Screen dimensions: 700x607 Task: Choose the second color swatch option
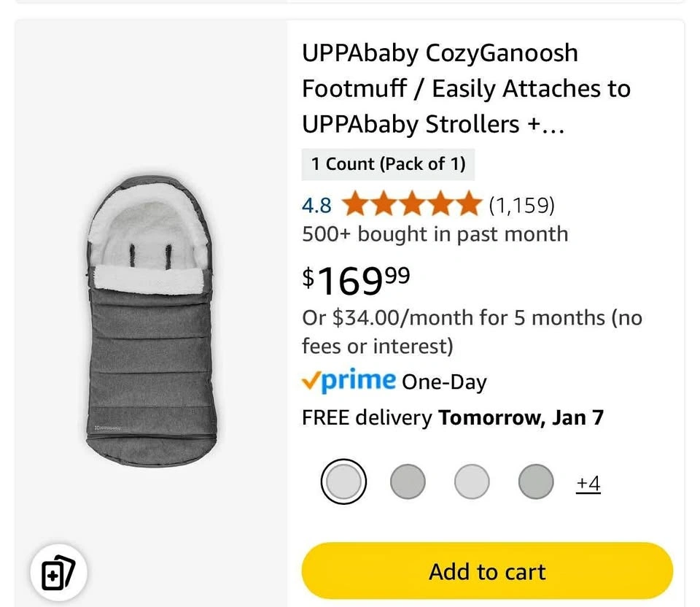click(x=408, y=482)
